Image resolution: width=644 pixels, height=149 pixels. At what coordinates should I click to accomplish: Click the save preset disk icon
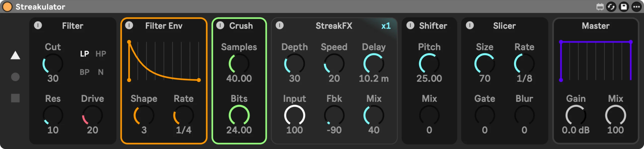[x=624, y=7]
